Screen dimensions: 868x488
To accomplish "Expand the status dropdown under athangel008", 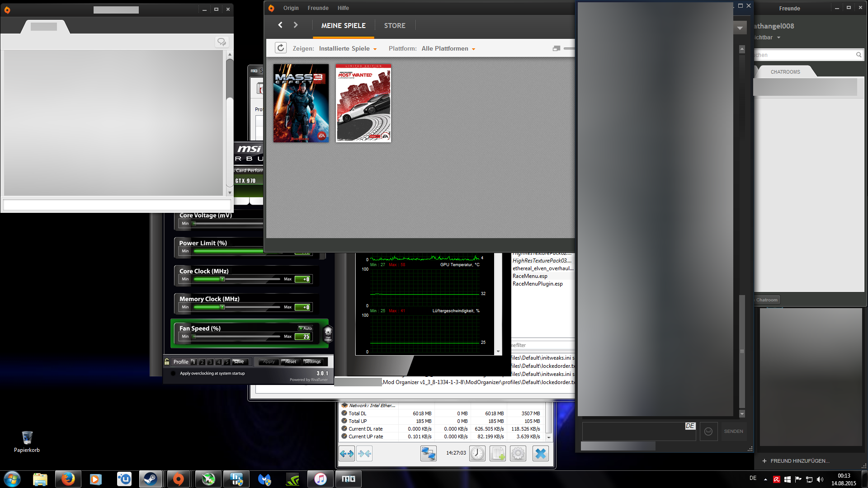I will click(x=778, y=38).
